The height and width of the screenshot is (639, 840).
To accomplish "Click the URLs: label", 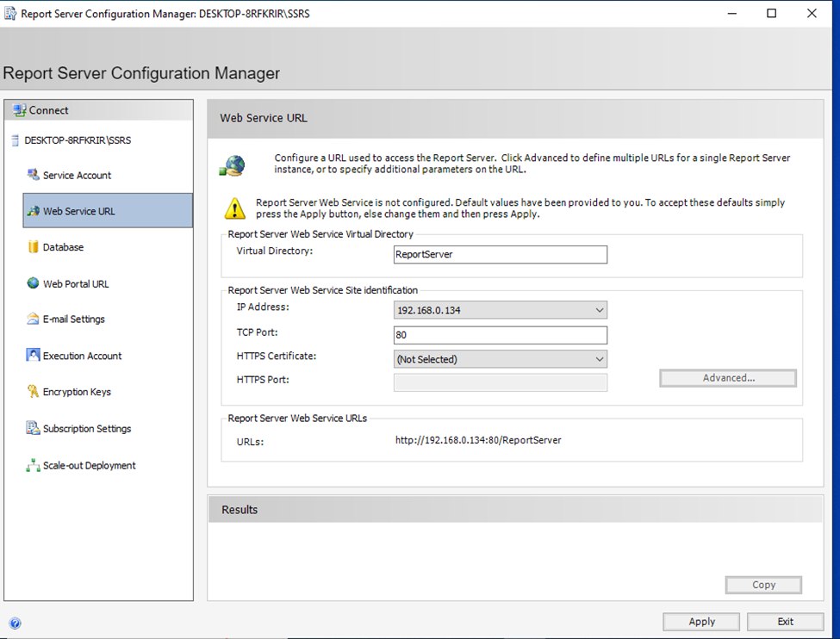I will pyautogui.click(x=250, y=442).
